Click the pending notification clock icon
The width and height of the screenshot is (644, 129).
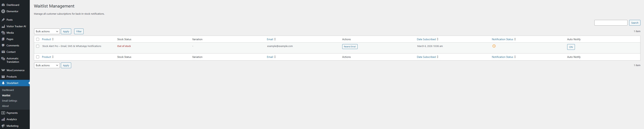[494, 46]
